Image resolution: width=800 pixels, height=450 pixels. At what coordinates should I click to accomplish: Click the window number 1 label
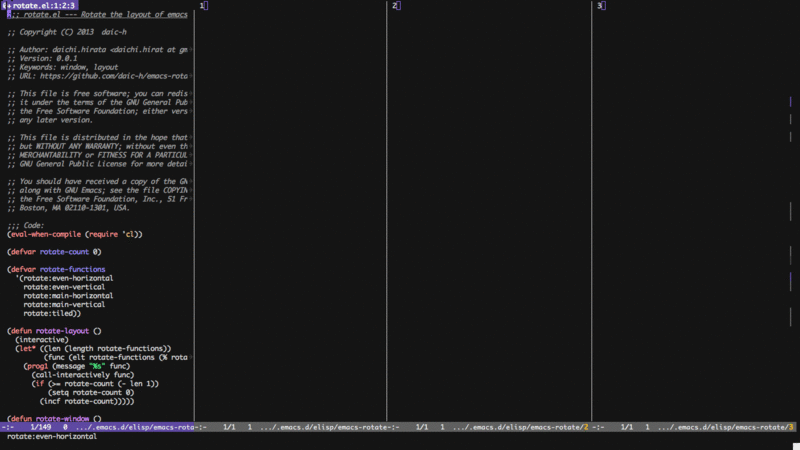pyautogui.click(x=202, y=6)
